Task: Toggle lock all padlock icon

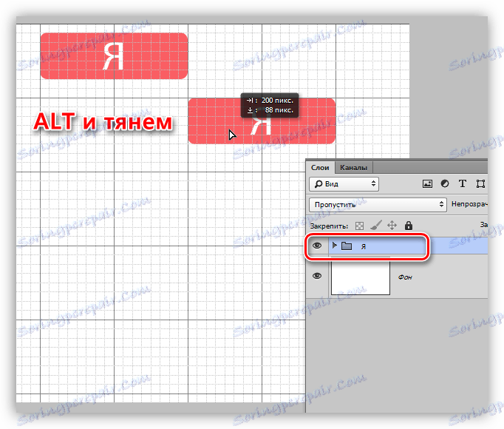Action: tap(409, 226)
